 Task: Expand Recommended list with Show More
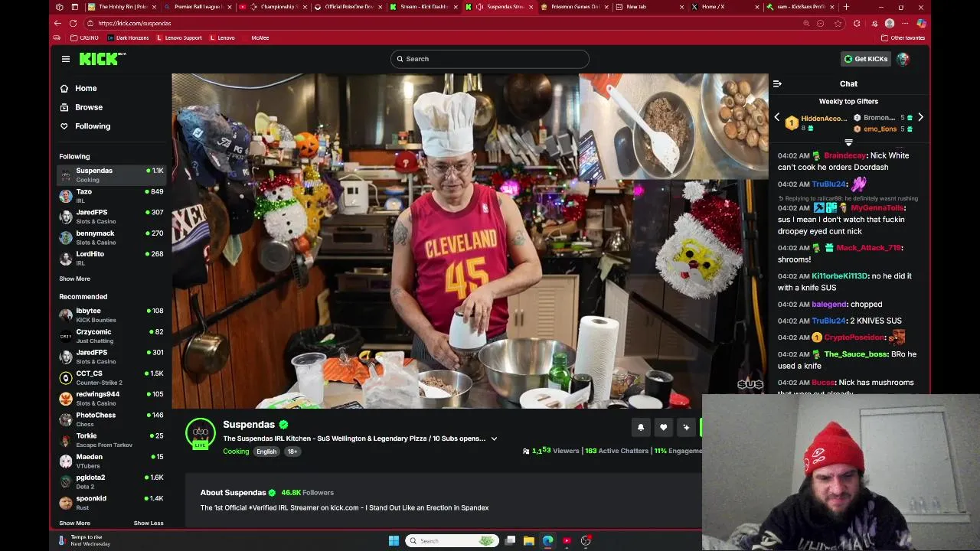(x=74, y=523)
